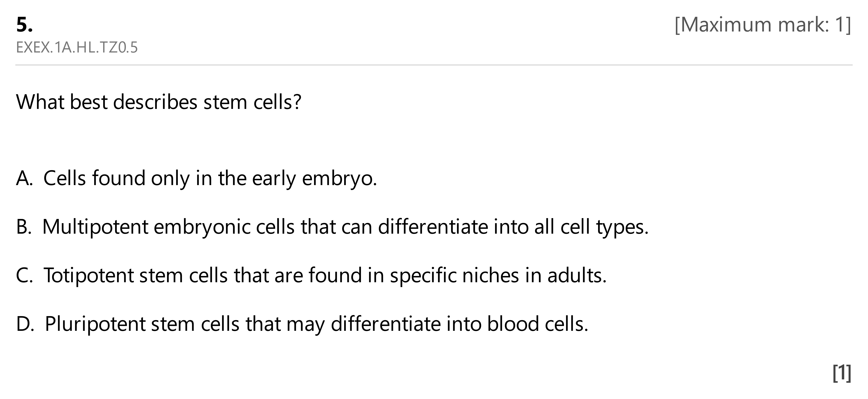868x399 pixels.
Task: Click the letter C option label
Action: click(24, 275)
